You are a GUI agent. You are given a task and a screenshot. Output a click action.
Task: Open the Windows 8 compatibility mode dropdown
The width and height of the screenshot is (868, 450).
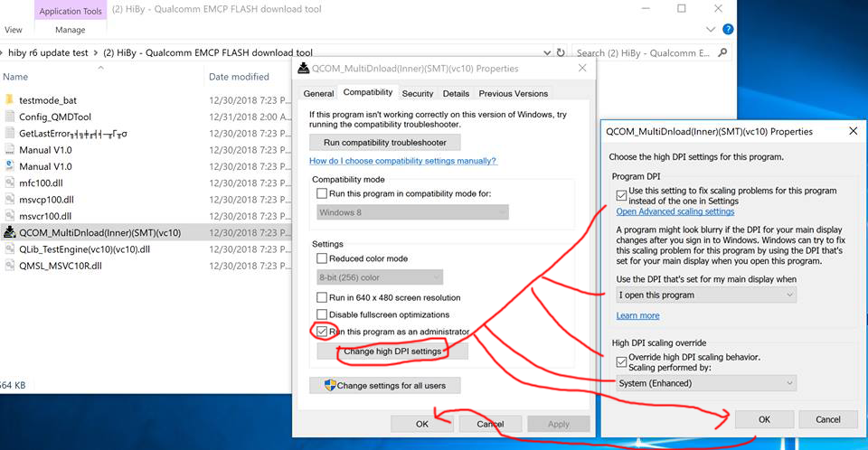[412, 212]
